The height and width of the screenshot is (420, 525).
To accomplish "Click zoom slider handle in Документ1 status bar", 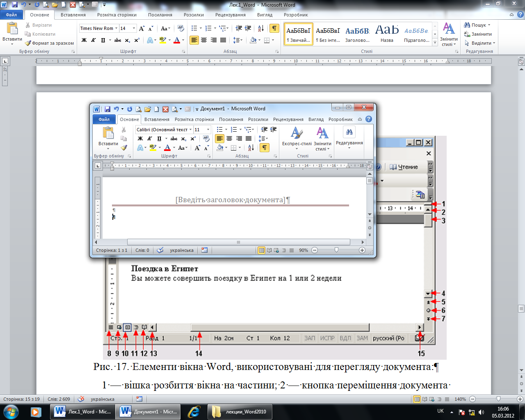I will tap(336, 250).
